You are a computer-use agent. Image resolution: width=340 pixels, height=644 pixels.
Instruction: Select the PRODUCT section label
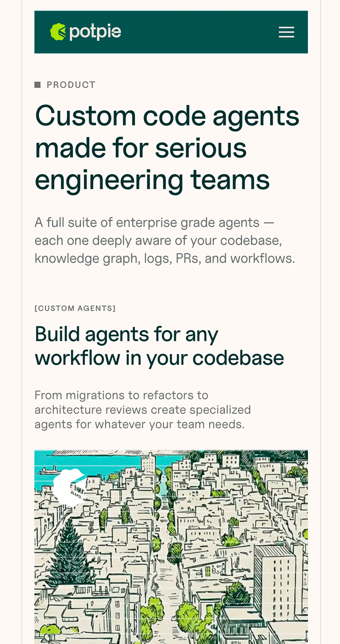pos(71,85)
